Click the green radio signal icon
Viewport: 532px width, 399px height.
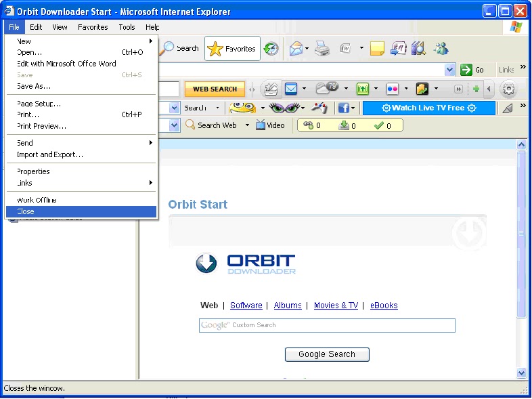click(363, 89)
